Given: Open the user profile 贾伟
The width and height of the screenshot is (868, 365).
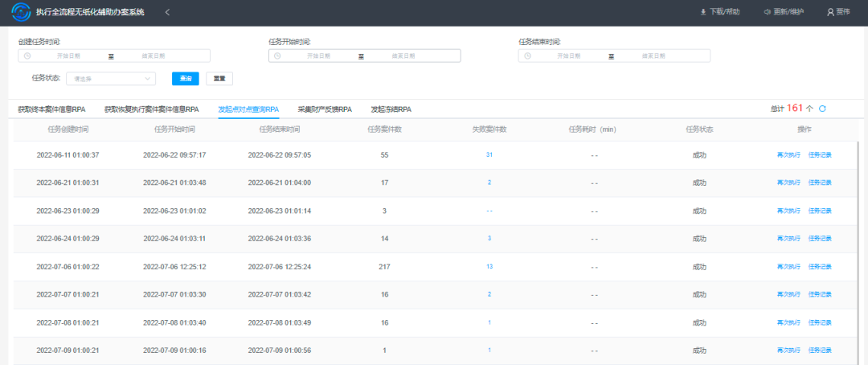Looking at the screenshot, I should [838, 11].
